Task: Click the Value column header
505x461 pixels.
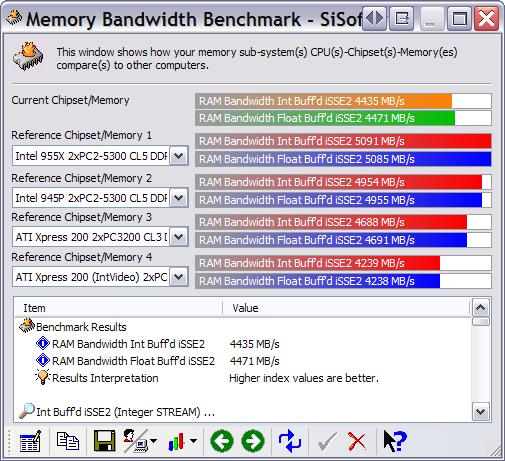Action: click(346, 308)
